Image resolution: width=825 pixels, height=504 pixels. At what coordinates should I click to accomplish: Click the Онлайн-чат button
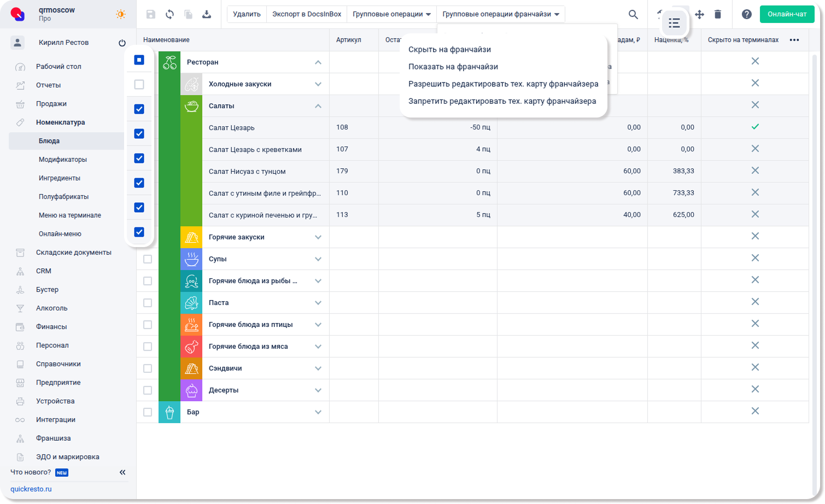click(x=787, y=14)
